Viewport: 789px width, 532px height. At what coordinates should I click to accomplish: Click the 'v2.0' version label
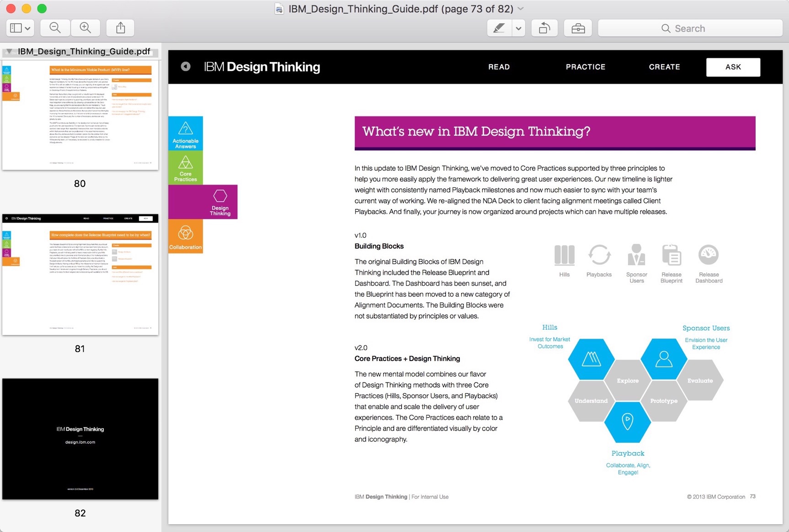tap(361, 348)
